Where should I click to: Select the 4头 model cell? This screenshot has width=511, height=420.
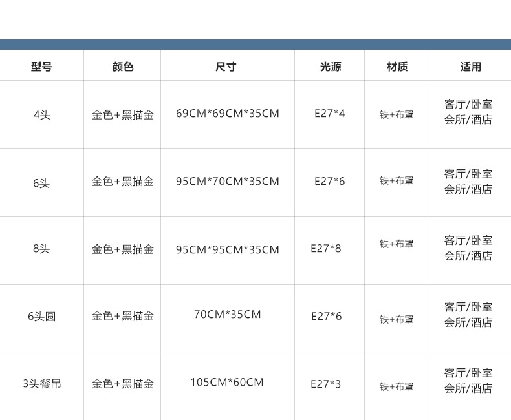[41, 115]
